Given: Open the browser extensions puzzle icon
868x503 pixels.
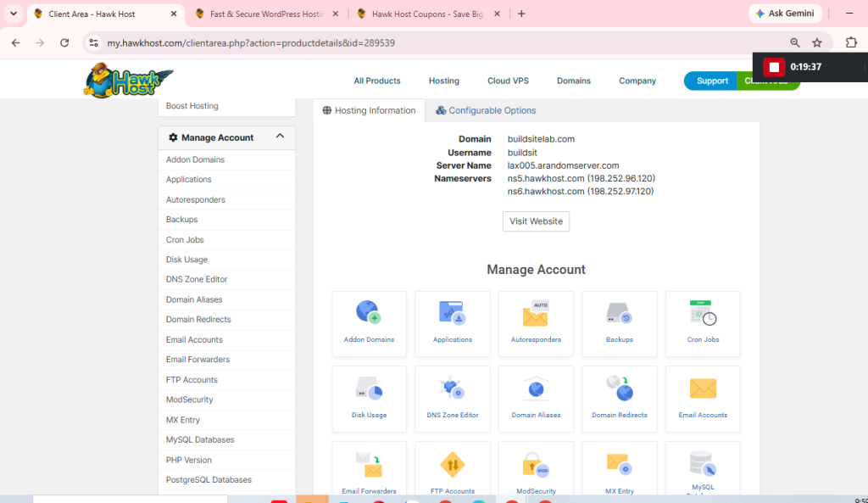Looking at the screenshot, I should [851, 42].
